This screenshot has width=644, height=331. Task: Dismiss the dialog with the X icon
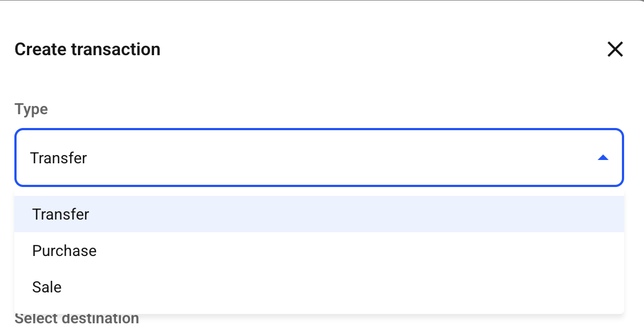point(615,49)
